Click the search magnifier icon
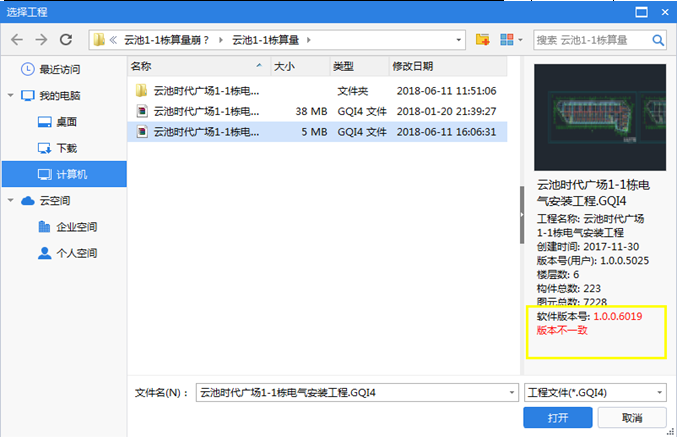 (x=659, y=40)
